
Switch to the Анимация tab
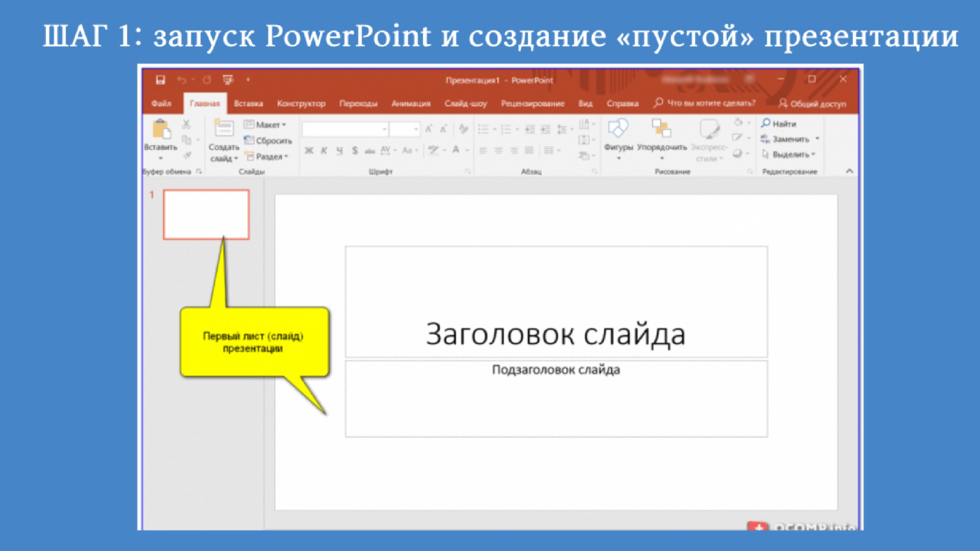pyautogui.click(x=411, y=103)
